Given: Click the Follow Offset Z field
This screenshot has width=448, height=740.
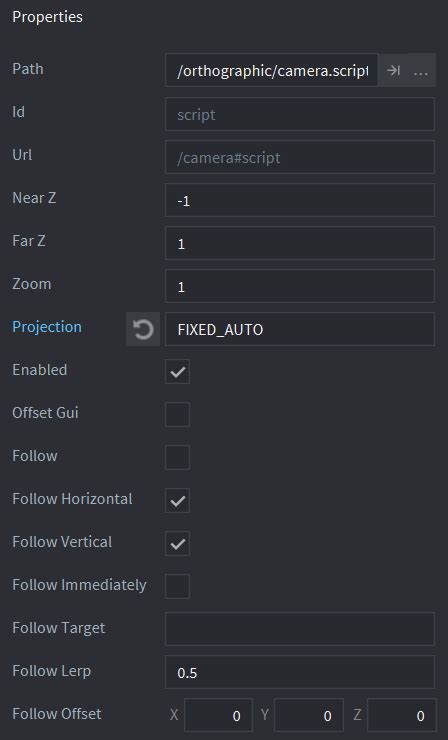Looking at the screenshot, I should point(401,715).
